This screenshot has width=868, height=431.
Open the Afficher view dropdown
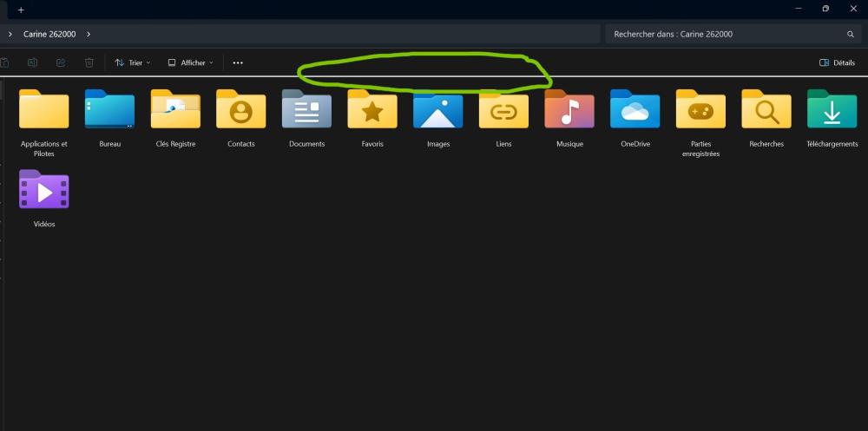click(190, 62)
